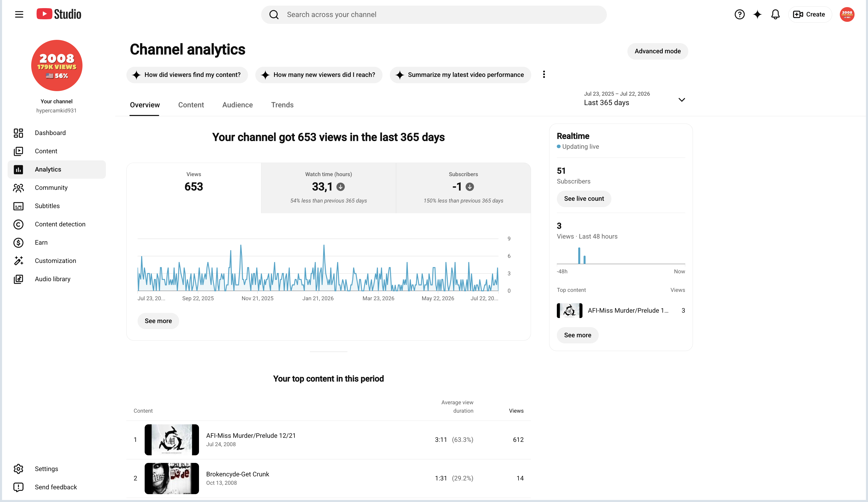Open more suggested prompts kebab menu
This screenshot has height=502, width=868.
544,74
